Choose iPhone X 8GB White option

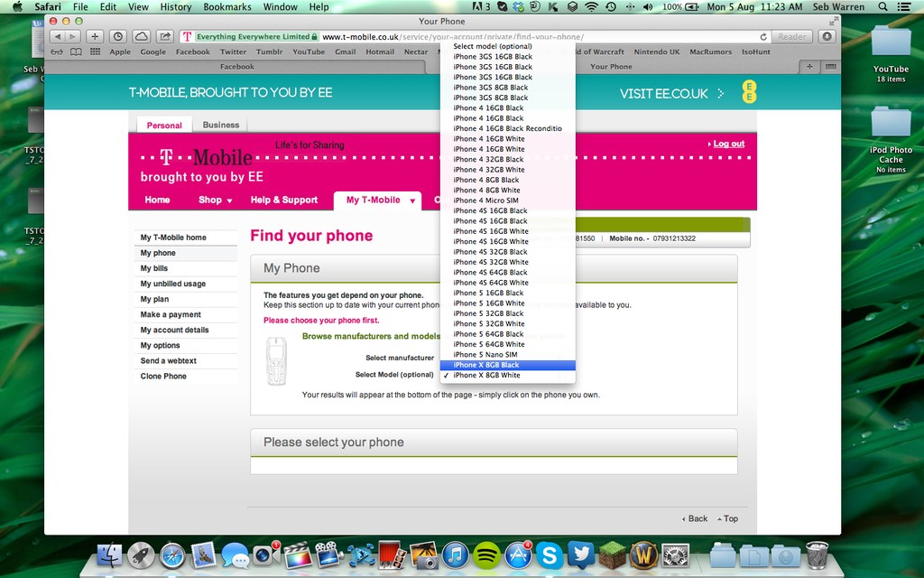point(508,375)
